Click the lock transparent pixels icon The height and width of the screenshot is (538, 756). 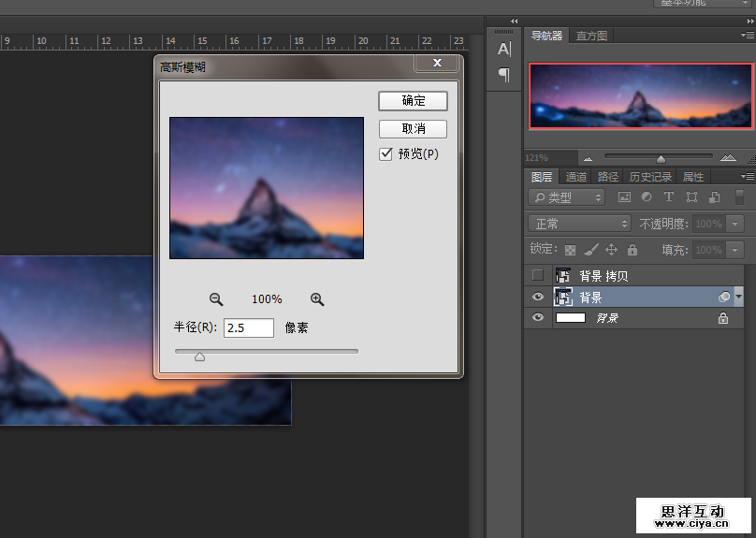570,250
